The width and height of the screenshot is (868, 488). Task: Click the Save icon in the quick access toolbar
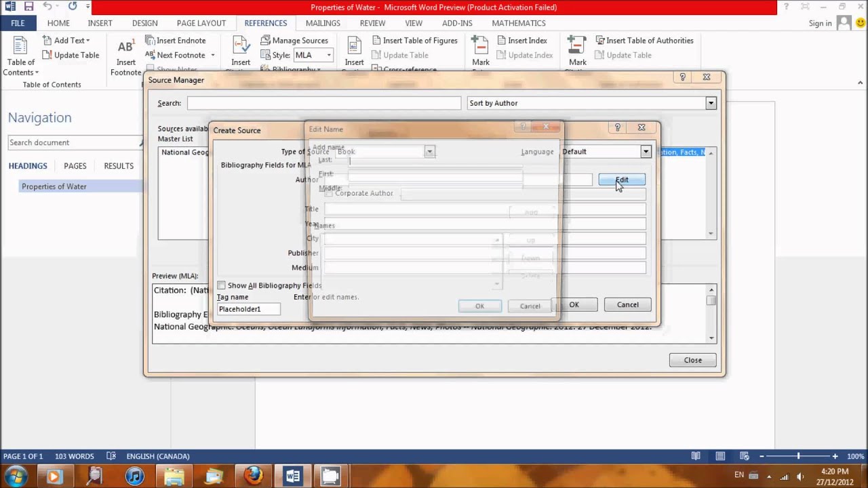(28, 7)
